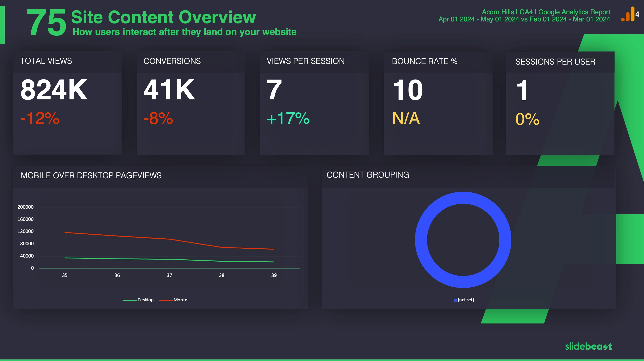This screenshot has height=361, width=644.
Task: Click the CONVERSIONS card label
Action: click(172, 61)
